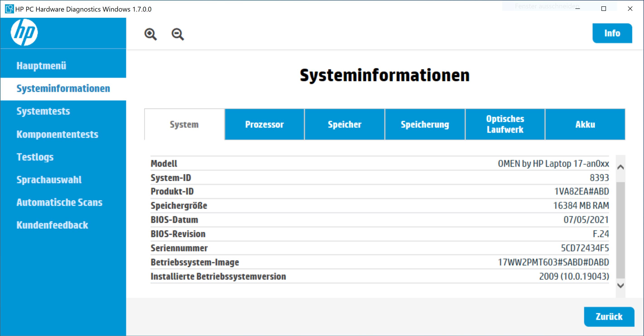Go to Systemtests in the sidebar

pyautogui.click(x=43, y=111)
